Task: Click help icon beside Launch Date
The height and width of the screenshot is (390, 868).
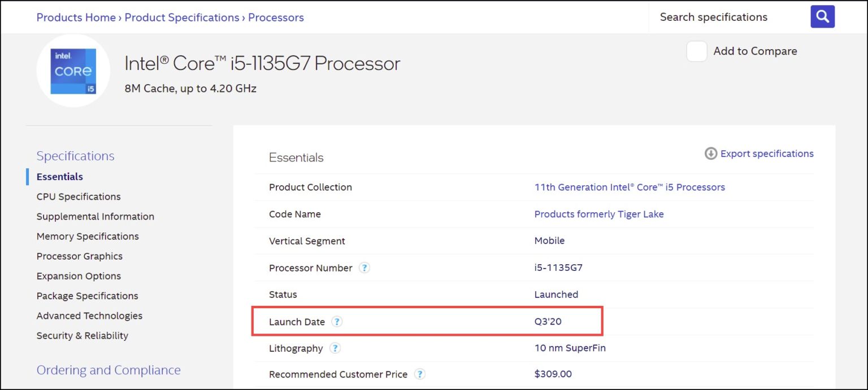Action: click(x=337, y=322)
